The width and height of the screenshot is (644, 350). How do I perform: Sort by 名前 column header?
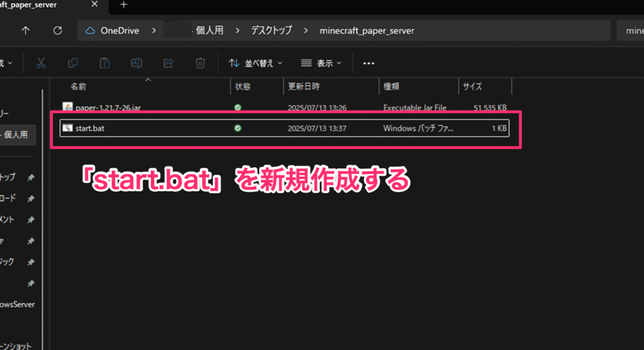(78, 87)
